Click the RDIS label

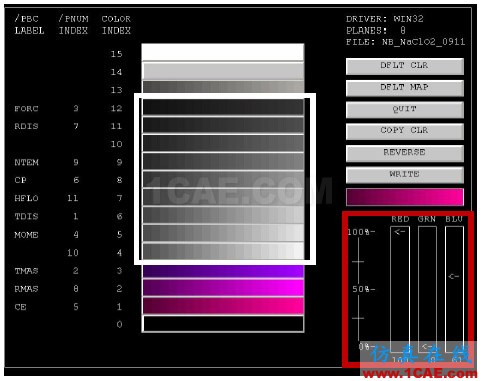pyautogui.click(x=26, y=126)
